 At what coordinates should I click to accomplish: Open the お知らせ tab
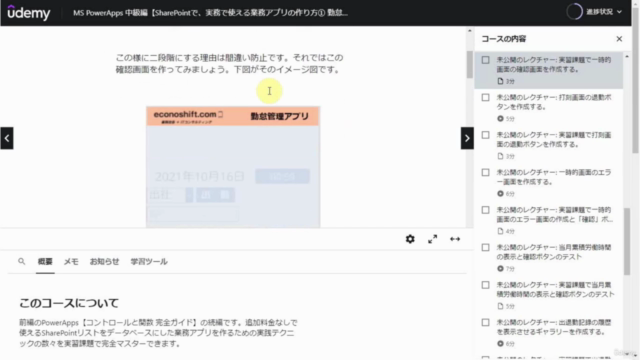coord(104,262)
